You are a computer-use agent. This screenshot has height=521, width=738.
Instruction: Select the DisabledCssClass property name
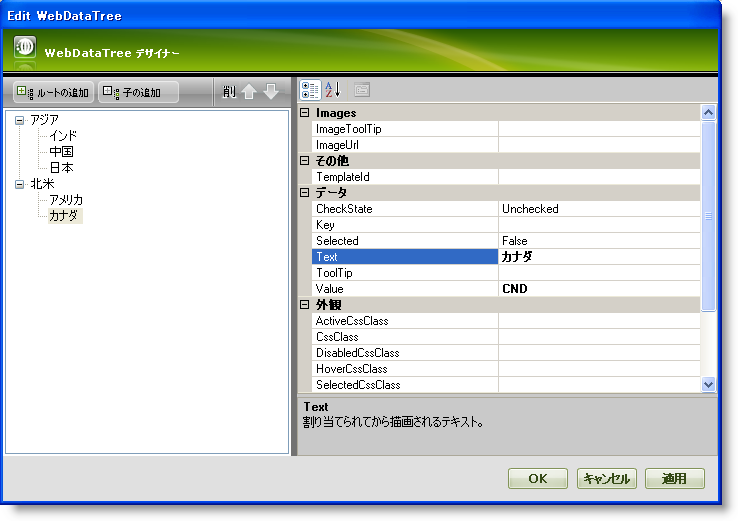point(405,353)
